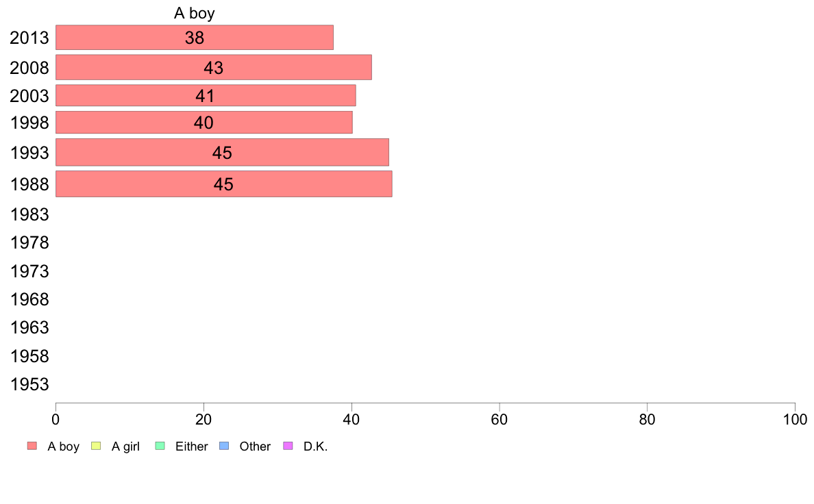Click the 2003 bar showing 41

click(x=205, y=95)
